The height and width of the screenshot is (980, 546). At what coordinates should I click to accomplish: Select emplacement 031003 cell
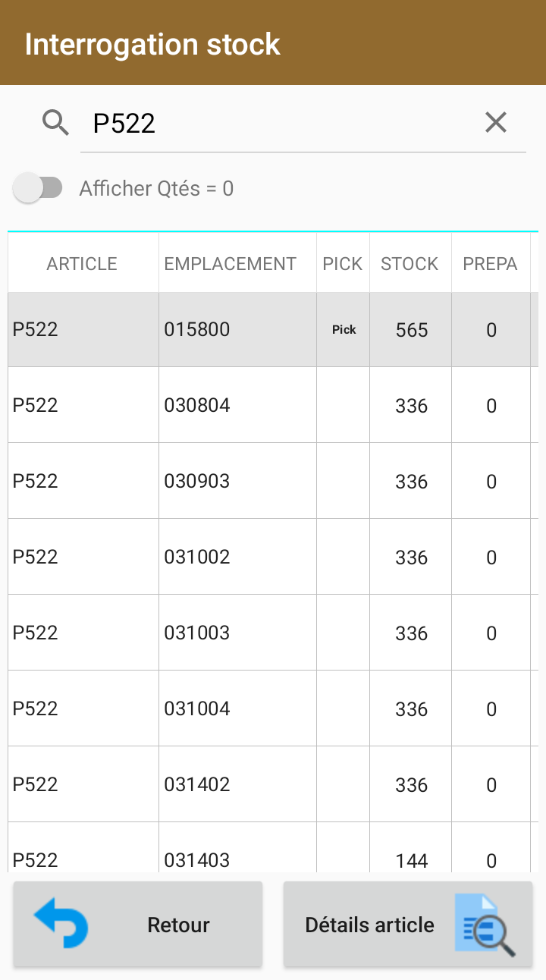click(237, 633)
